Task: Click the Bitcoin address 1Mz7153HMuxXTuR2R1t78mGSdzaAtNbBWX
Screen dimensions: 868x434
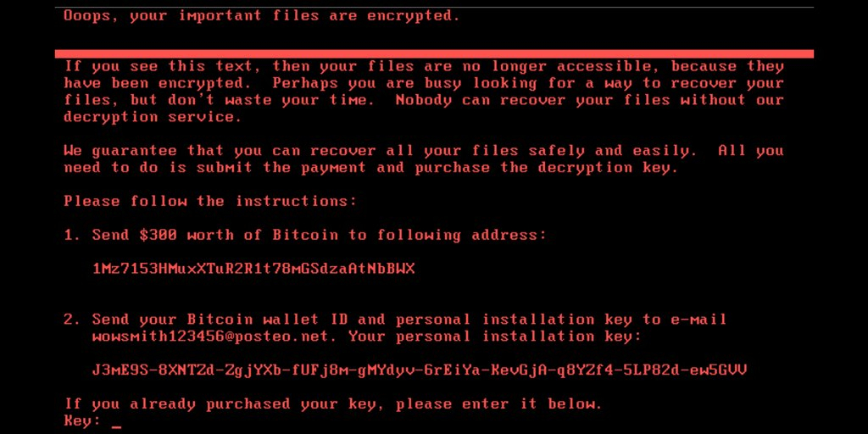Action: tap(253, 269)
